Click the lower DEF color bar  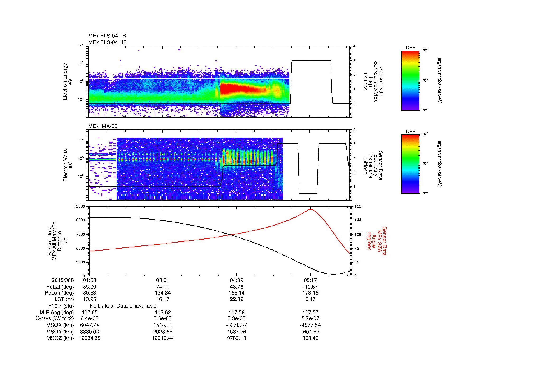pyautogui.click(x=410, y=164)
